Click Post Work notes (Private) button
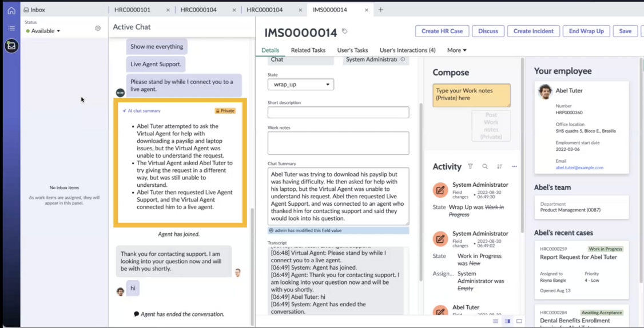The width and height of the screenshot is (644, 328). tap(491, 126)
